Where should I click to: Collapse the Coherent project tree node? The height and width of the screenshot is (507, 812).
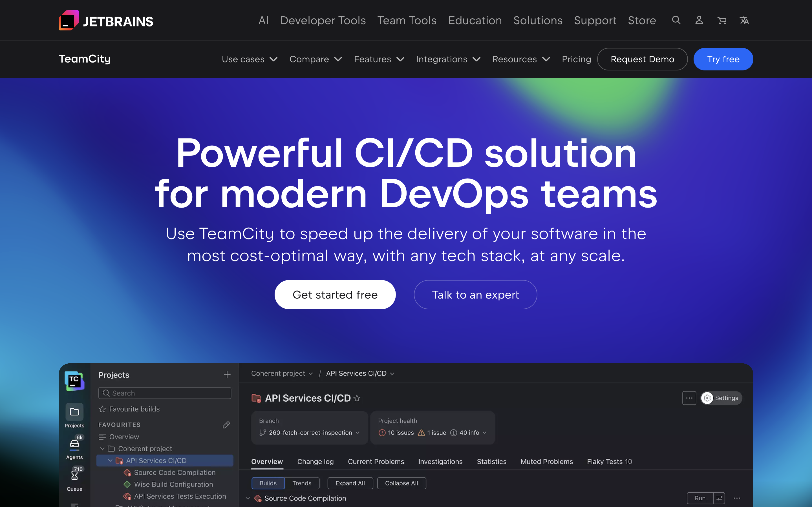click(x=102, y=449)
